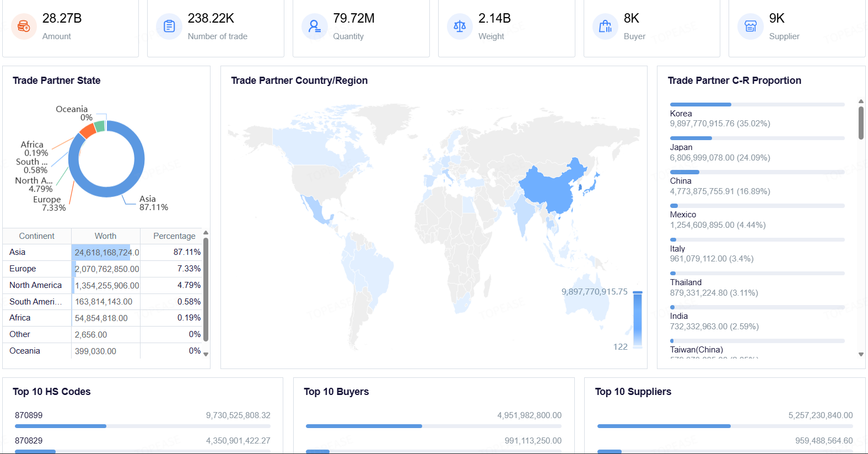The image size is (868, 454).
Task: Click the proportion list scrollbar thumb
Action: [861, 122]
